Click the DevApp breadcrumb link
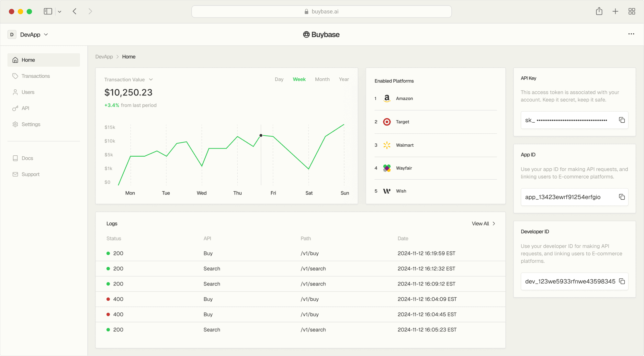Image resolution: width=644 pixels, height=356 pixels. [104, 57]
